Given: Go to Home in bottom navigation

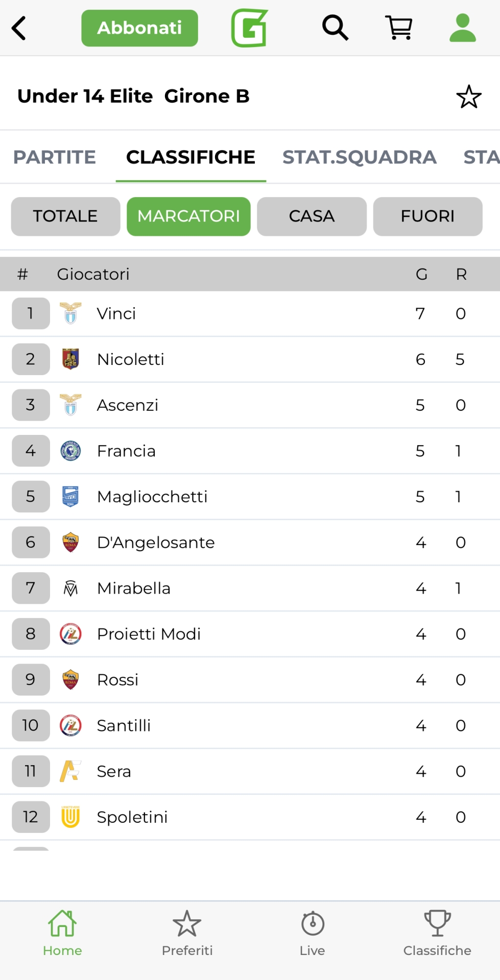Looking at the screenshot, I should pyautogui.click(x=62, y=933).
